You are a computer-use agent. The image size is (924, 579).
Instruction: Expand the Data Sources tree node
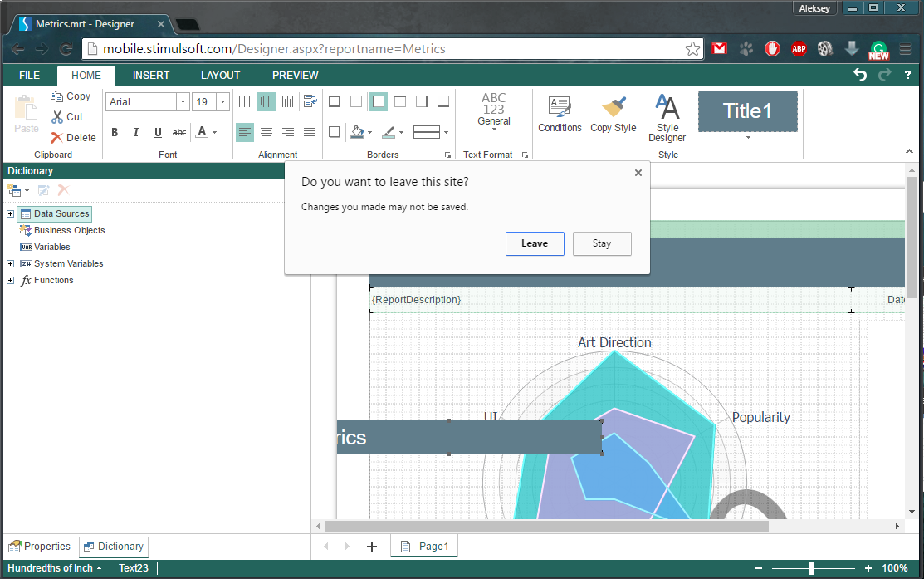point(10,214)
